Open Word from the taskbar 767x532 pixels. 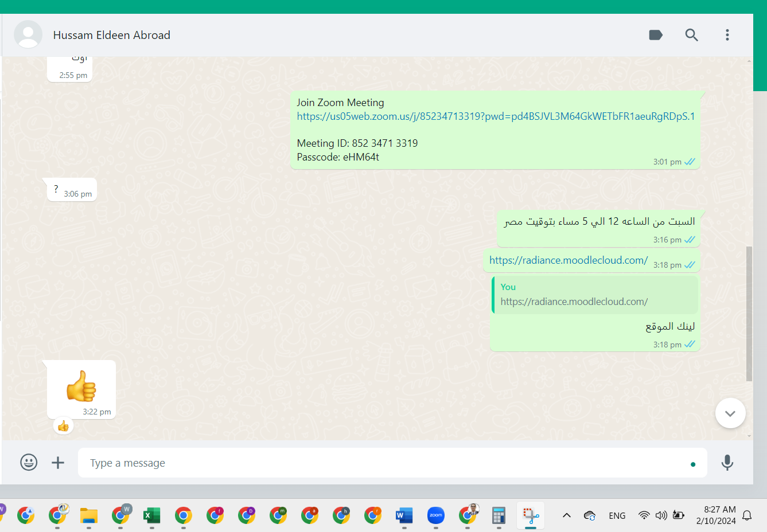pyautogui.click(x=404, y=515)
